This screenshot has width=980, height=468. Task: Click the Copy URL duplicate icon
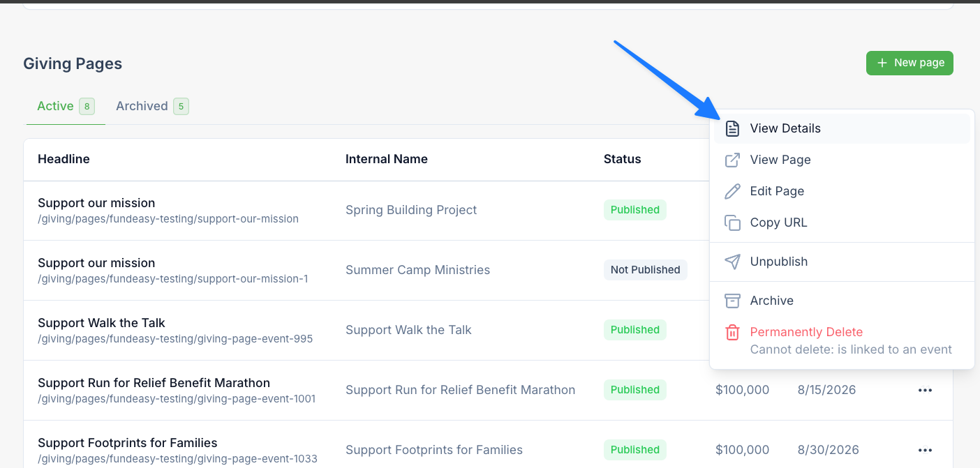[x=732, y=222]
